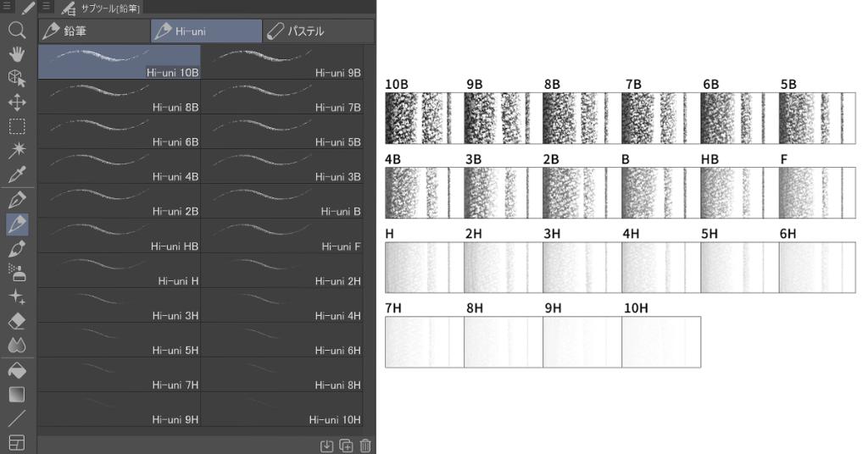The height and width of the screenshot is (454, 868).
Task: Select the rectangular Selection marquee tool
Action: (x=17, y=127)
